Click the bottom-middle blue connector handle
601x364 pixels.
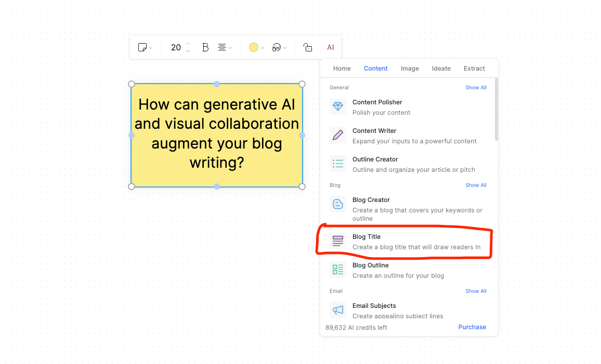pyautogui.click(x=217, y=186)
